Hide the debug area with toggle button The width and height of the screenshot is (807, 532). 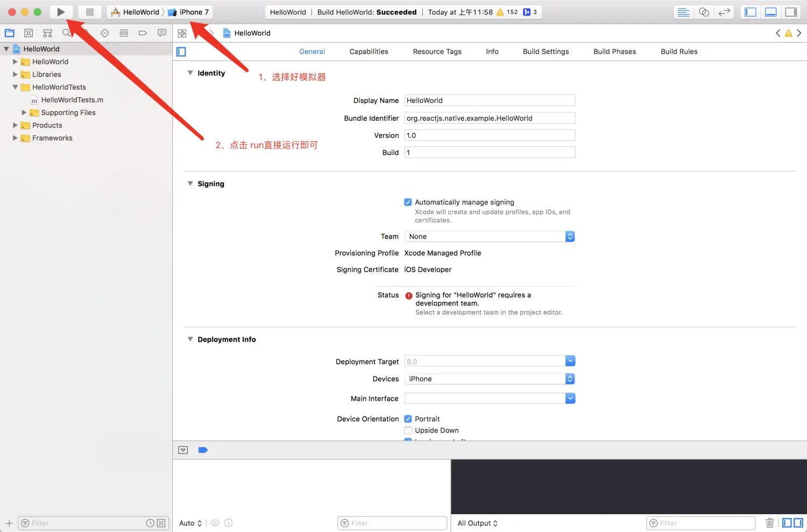pos(183,450)
